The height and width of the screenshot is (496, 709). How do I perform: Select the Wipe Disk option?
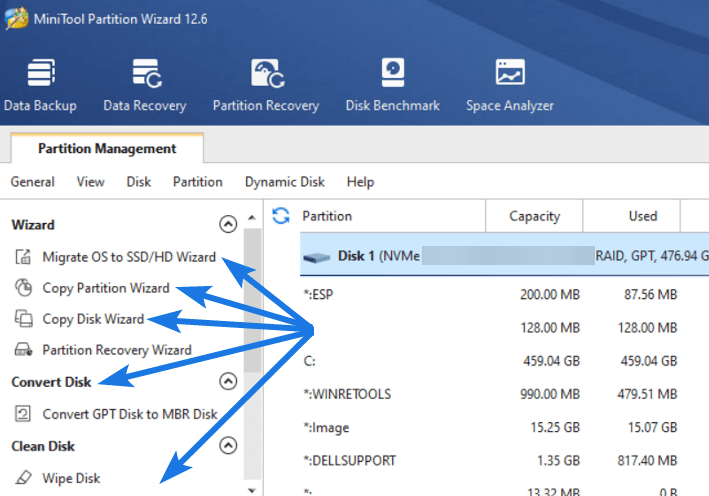71,478
